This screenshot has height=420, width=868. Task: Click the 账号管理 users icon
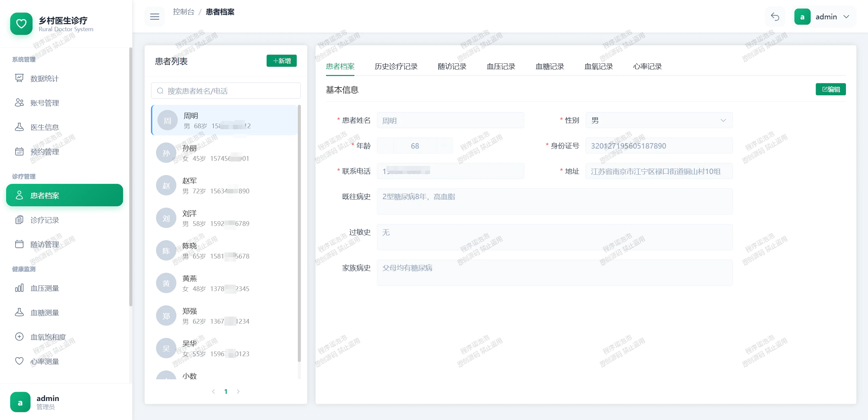[19, 103]
